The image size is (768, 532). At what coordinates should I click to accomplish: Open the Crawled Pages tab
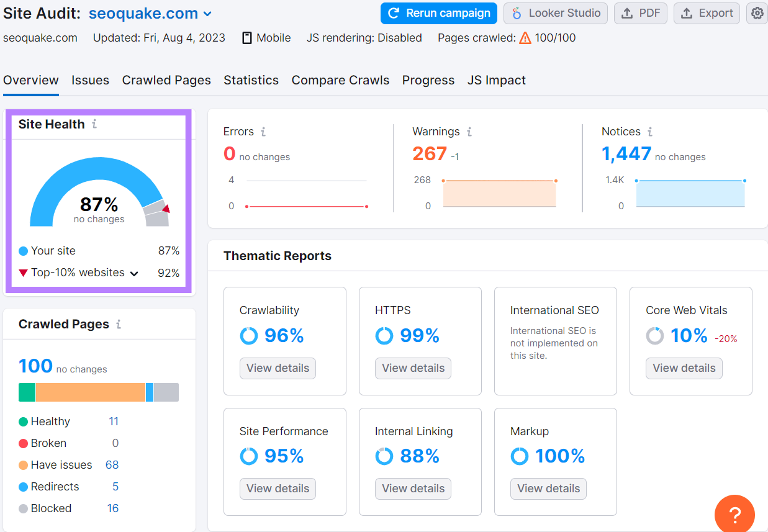166,80
